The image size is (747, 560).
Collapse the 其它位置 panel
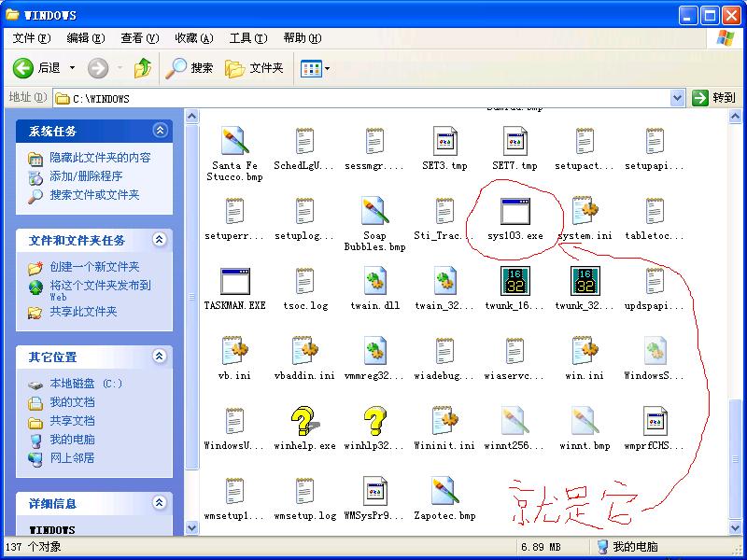coord(160,357)
